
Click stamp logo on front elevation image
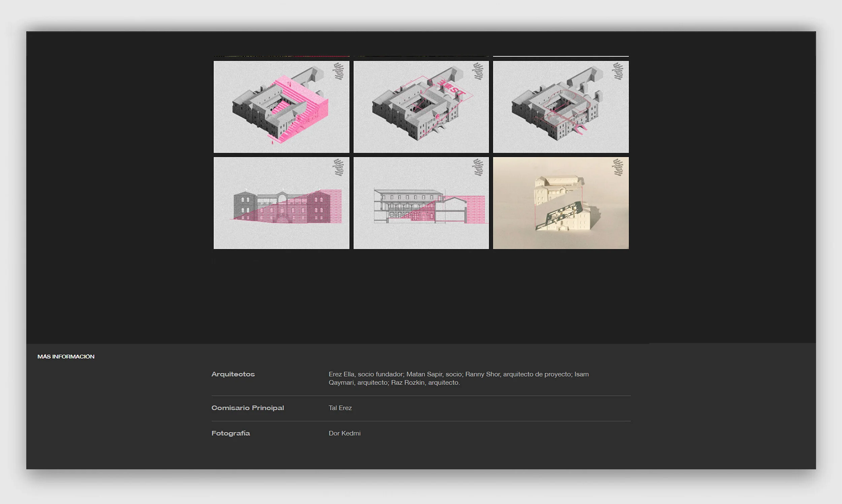[338, 167]
